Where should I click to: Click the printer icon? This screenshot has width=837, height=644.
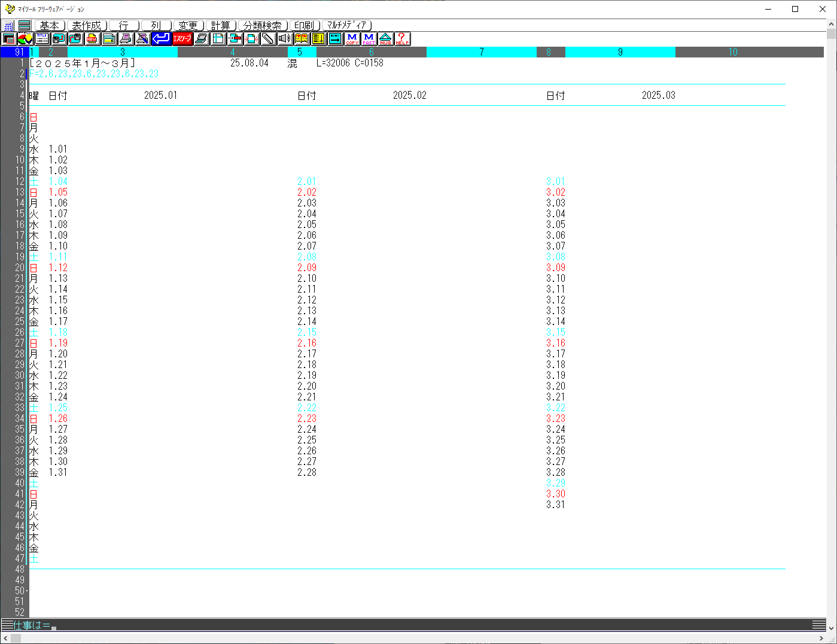(x=126, y=39)
